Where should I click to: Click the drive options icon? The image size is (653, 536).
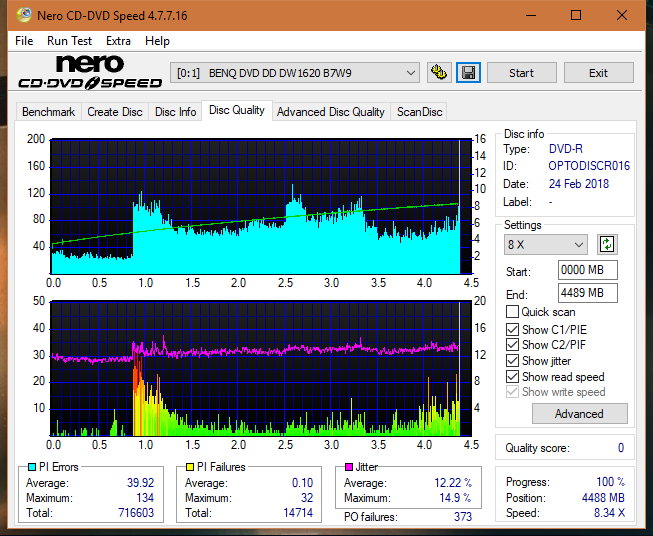[439, 73]
